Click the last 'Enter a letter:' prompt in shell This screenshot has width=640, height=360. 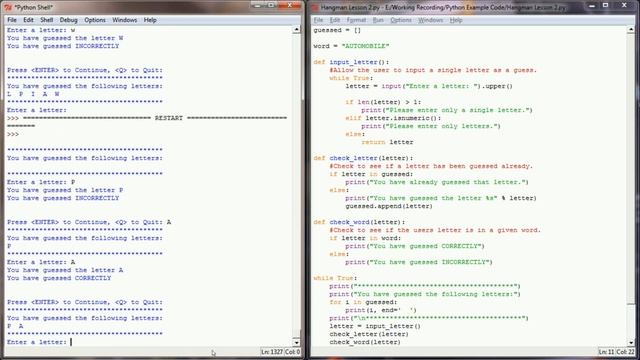[37, 342]
